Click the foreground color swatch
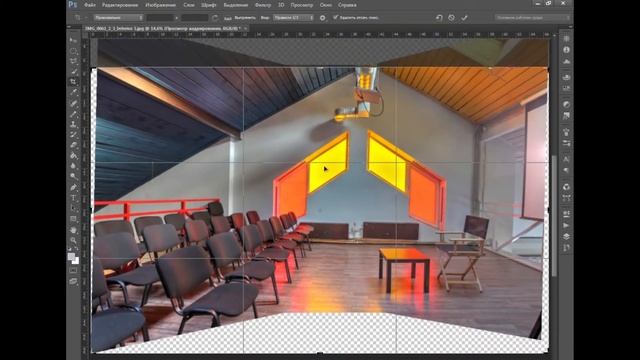The height and width of the screenshot is (360, 640). coord(71,256)
